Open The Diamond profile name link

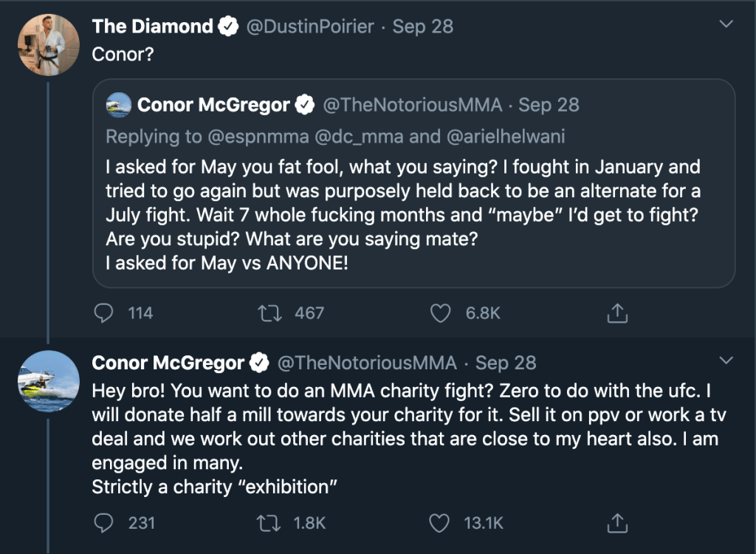click(x=152, y=27)
